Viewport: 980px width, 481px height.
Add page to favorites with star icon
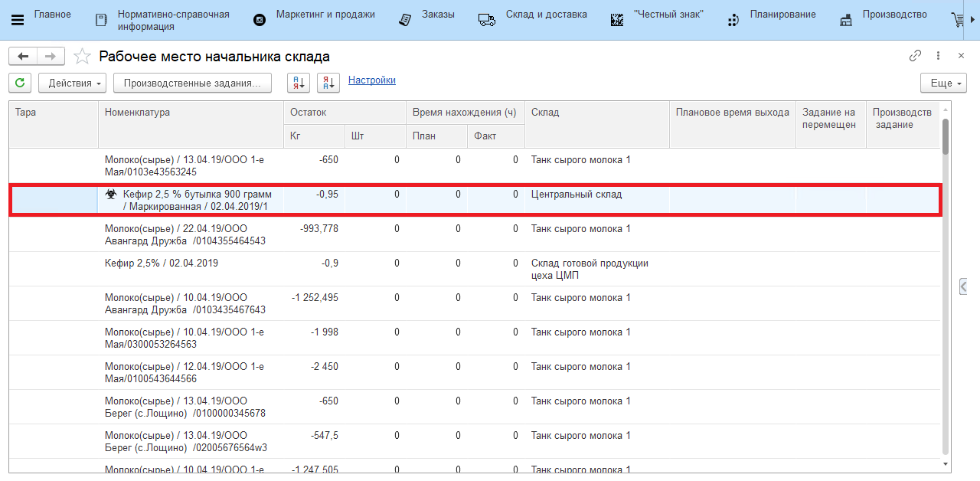coord(81,57)
